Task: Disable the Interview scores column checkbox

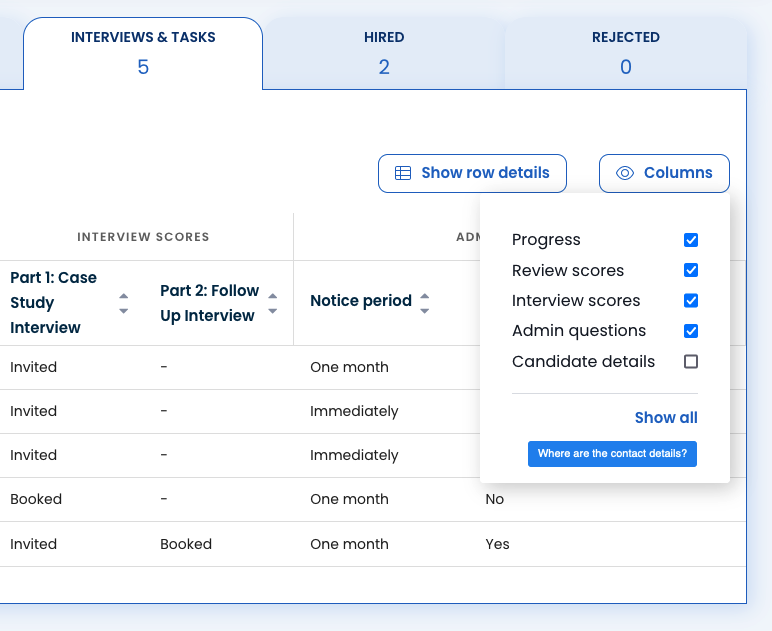Action: (690, 301)
